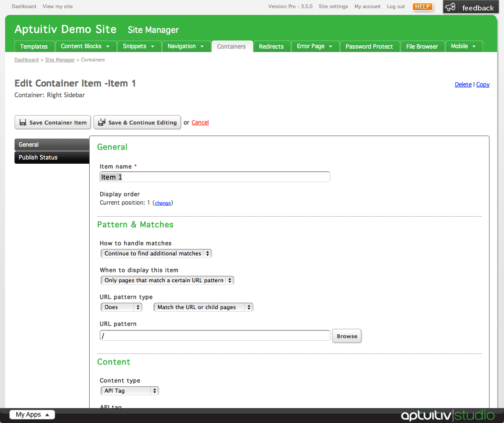Image resolution: width=504 pixels, height=423 pixels.
Task: Click the My Apps up-arrow icon
Action: pyautogui.click(x=47, y=414)
